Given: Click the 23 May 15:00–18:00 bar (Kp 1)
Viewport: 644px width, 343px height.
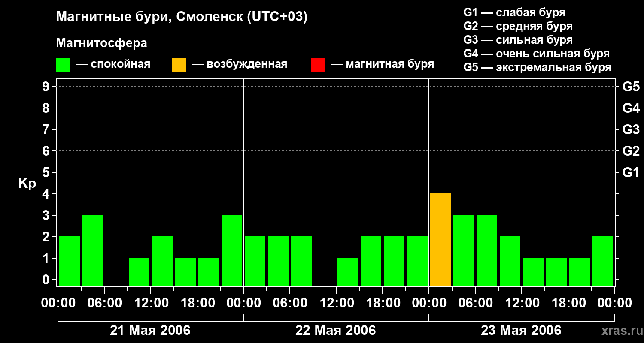Looking at the screenshot, I should click(x=556, y=272).
